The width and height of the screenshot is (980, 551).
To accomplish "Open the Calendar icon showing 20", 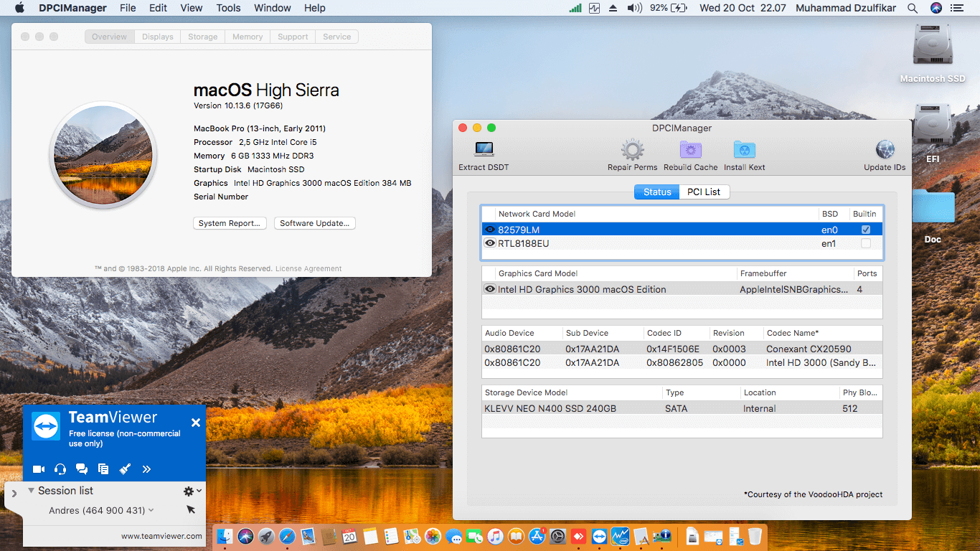I will [349, 536].
